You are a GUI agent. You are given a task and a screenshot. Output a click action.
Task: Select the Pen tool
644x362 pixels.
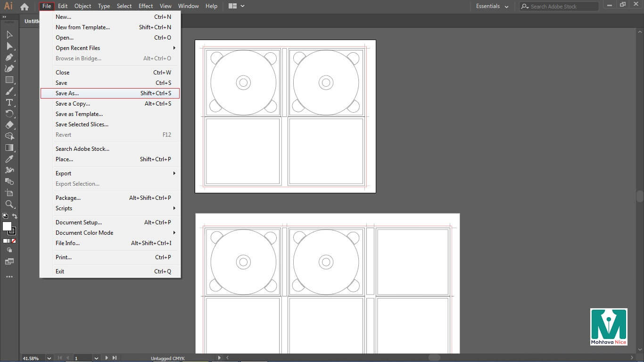pyautogui.click(x=9, y=57)
